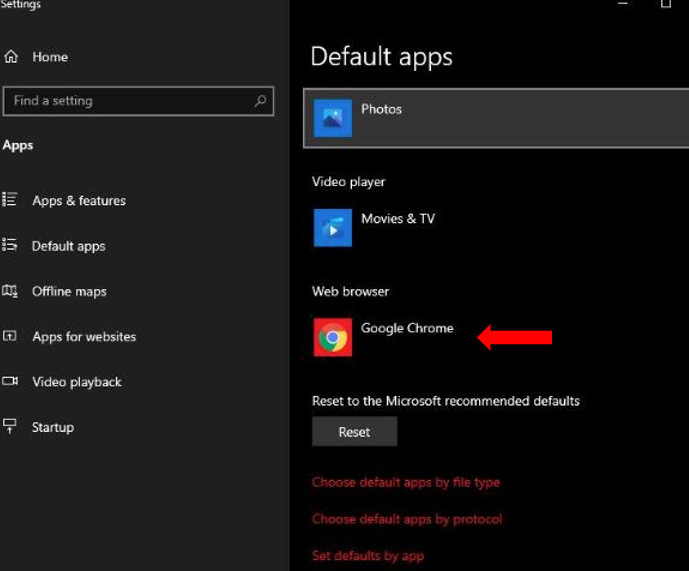Open Offline maps settings
The image size is (689, 571).
click(x=69, y=291)
